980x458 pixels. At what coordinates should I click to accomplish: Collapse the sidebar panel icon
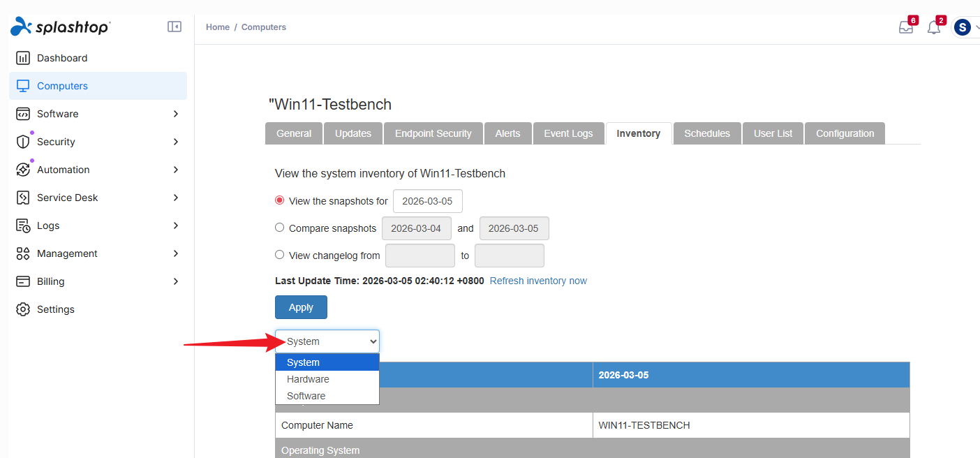175,27
